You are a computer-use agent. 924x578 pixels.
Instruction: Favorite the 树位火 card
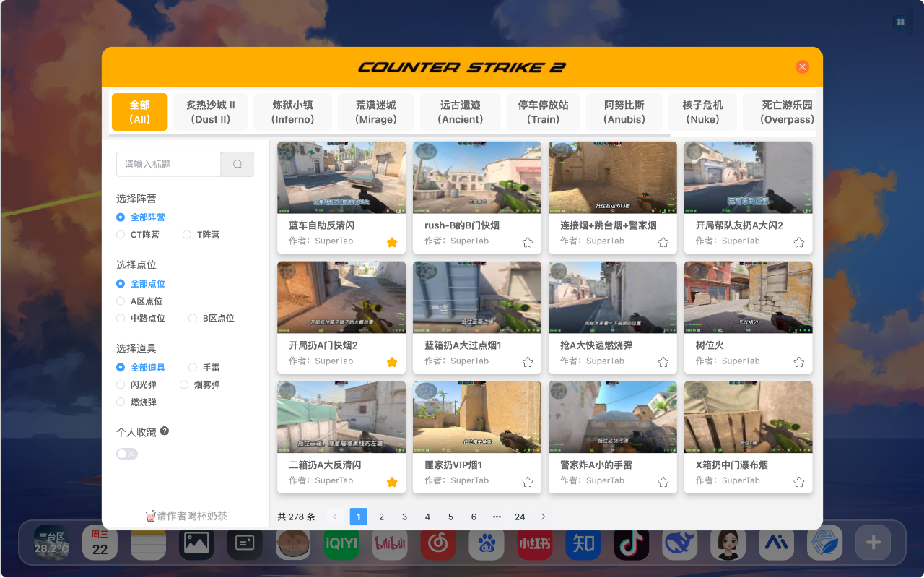799,362
